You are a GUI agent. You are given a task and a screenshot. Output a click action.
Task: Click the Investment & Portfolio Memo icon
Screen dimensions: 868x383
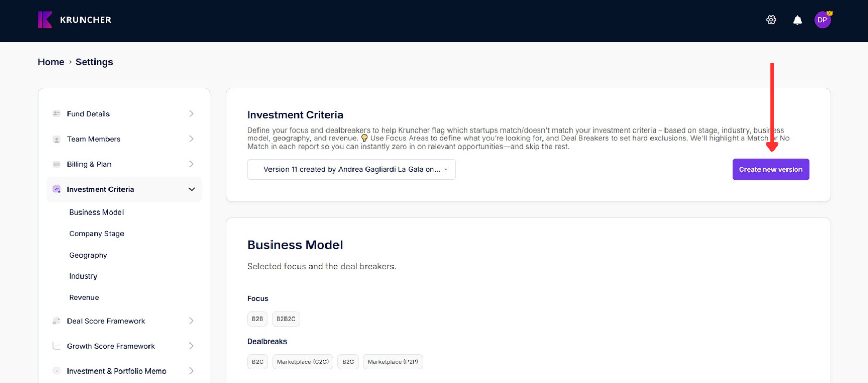pyautogui.click(x=57, y=371)
